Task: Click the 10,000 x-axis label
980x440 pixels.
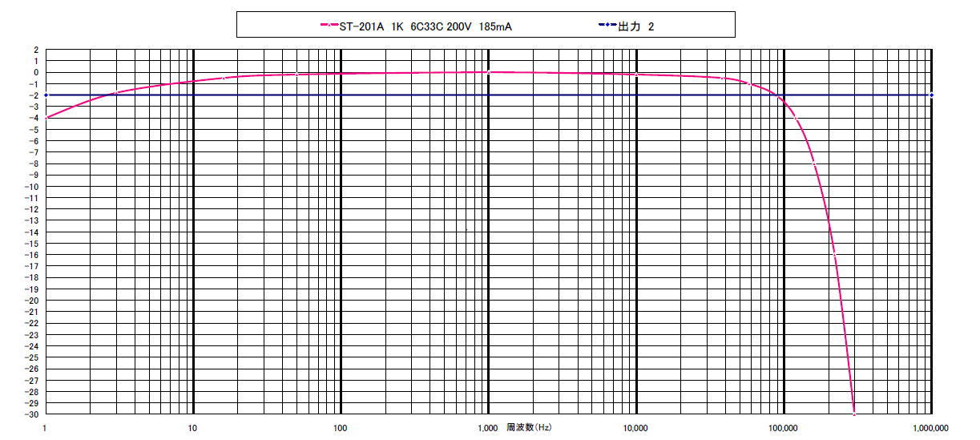Action: [x=635, y=429]
